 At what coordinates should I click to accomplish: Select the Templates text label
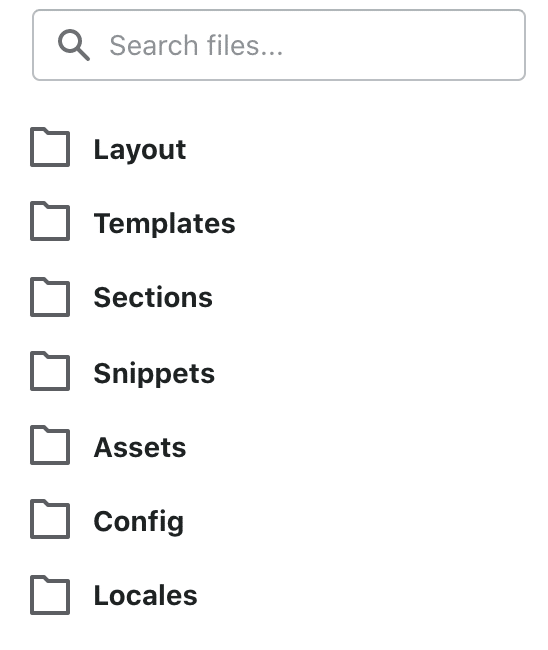click(x=165, y=224)
